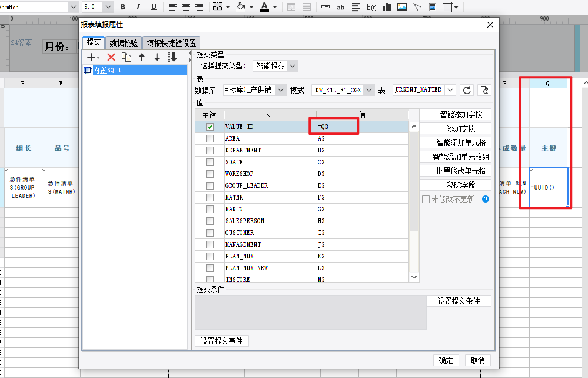Toggle bold formatting in the toolbar

point(122,6)
